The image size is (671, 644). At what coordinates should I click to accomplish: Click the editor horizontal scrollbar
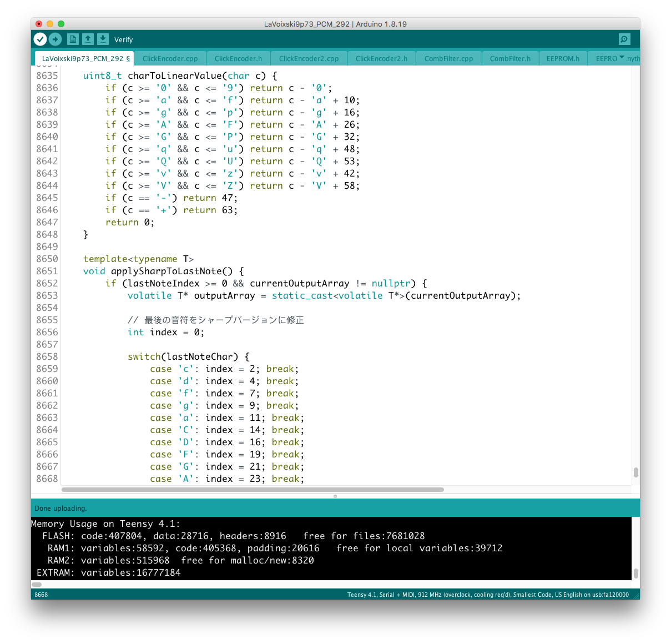point(253,490)
